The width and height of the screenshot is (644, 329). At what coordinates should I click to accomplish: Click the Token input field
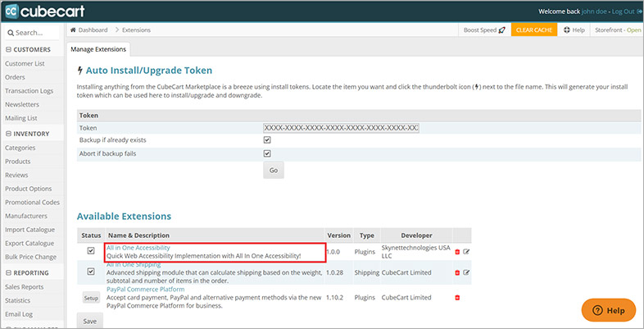tap(340, 128)
